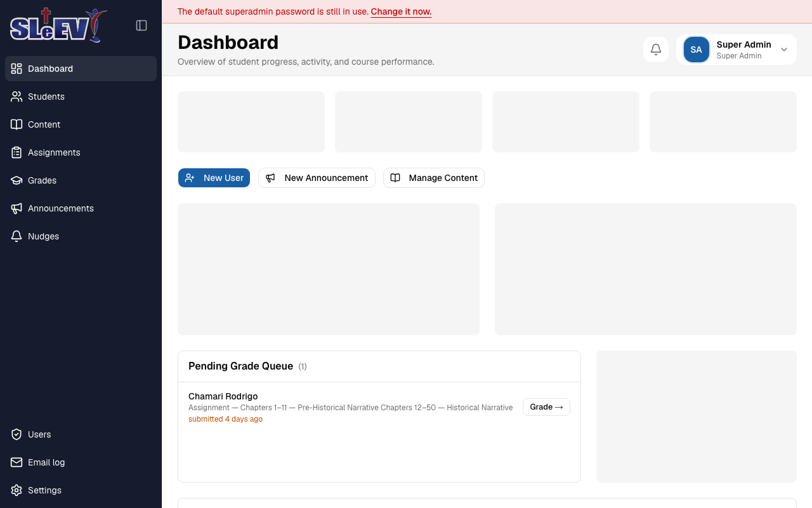Click the Students people icon
This screenshot has width=812, height=508.
click(x=16, y=97)
